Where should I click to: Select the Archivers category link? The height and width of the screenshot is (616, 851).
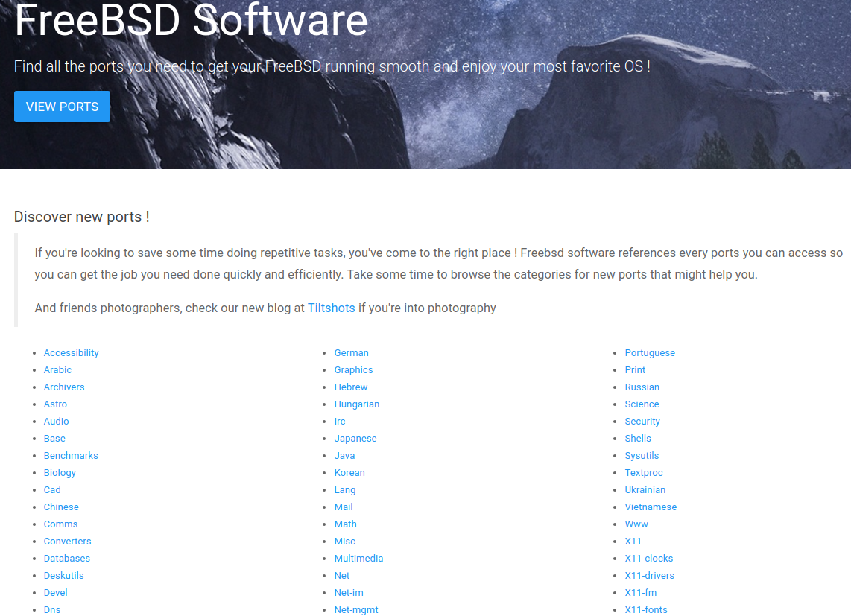[x=64, y=387]
